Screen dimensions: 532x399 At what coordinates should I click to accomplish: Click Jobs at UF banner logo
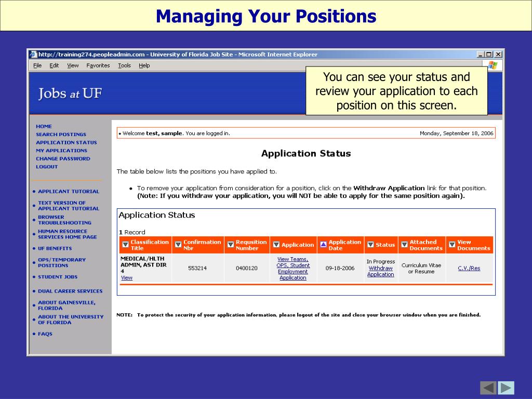pos(70,94)
